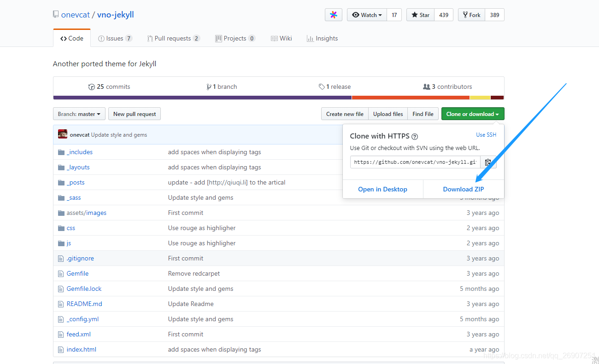Open the forks count 389
Image resolution: width=599 pixels, height=364 pixels.
[x=494, y=15]
